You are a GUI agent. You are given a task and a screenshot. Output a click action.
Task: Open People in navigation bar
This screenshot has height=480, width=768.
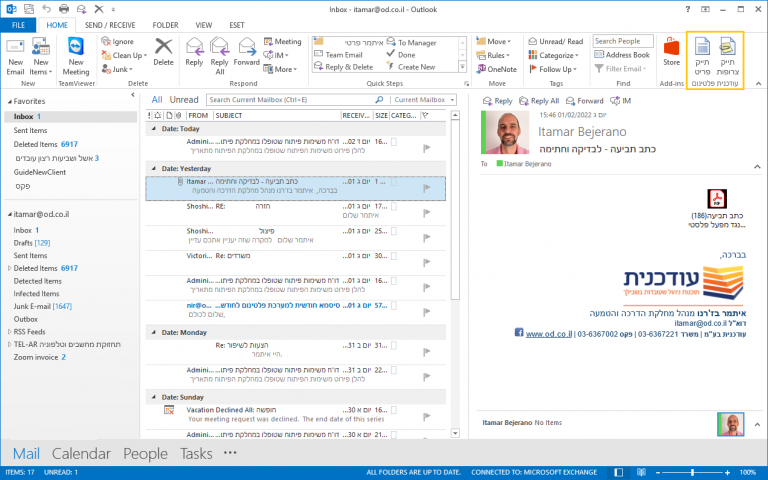(145, 454)
